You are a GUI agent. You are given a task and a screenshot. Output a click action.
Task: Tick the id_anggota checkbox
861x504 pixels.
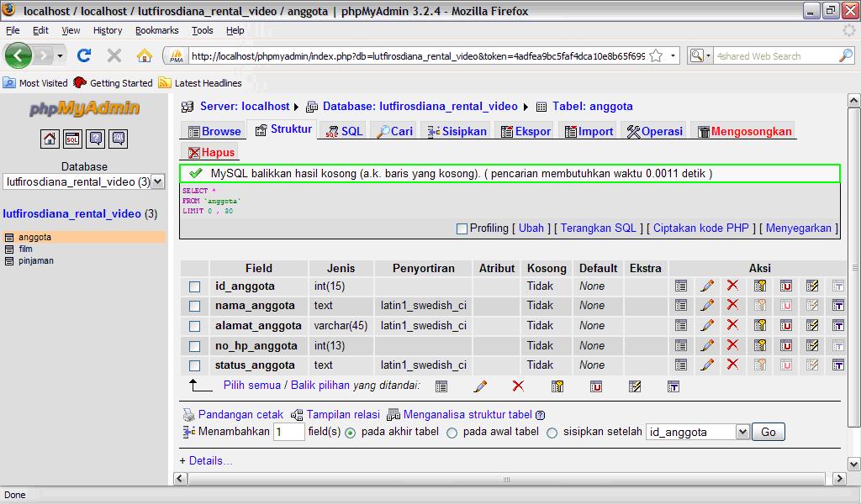click(194, 286)
